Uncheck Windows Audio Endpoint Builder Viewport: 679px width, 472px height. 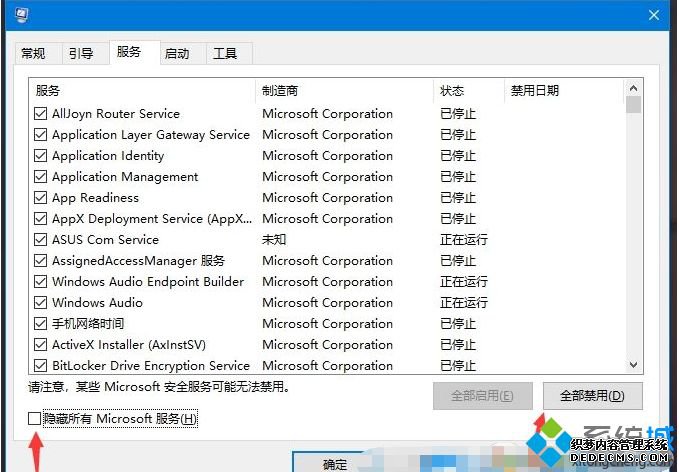tap(40, 281)
